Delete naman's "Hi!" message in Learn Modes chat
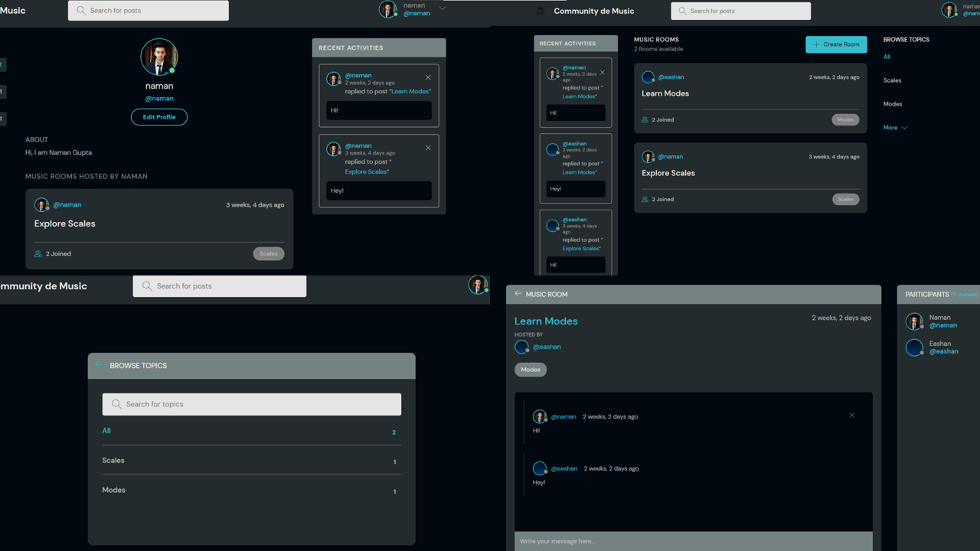Viewport: 980px width, 551px height. (x=851, y=416)
